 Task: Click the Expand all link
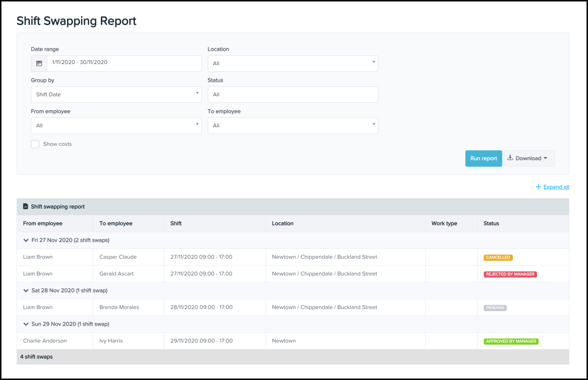tap(556, 187)
